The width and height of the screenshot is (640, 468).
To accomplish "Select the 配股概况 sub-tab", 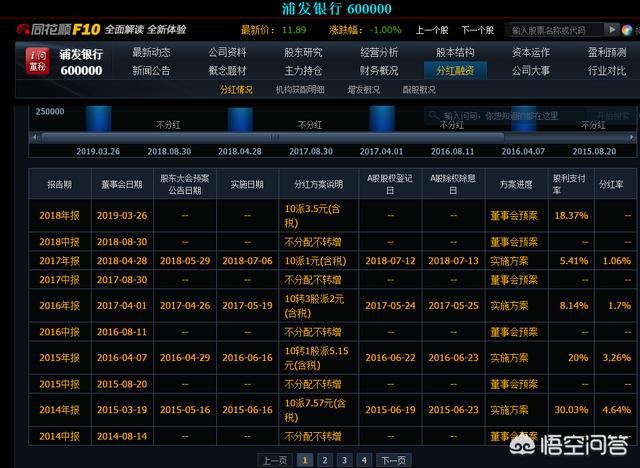I will coord(419,90).
